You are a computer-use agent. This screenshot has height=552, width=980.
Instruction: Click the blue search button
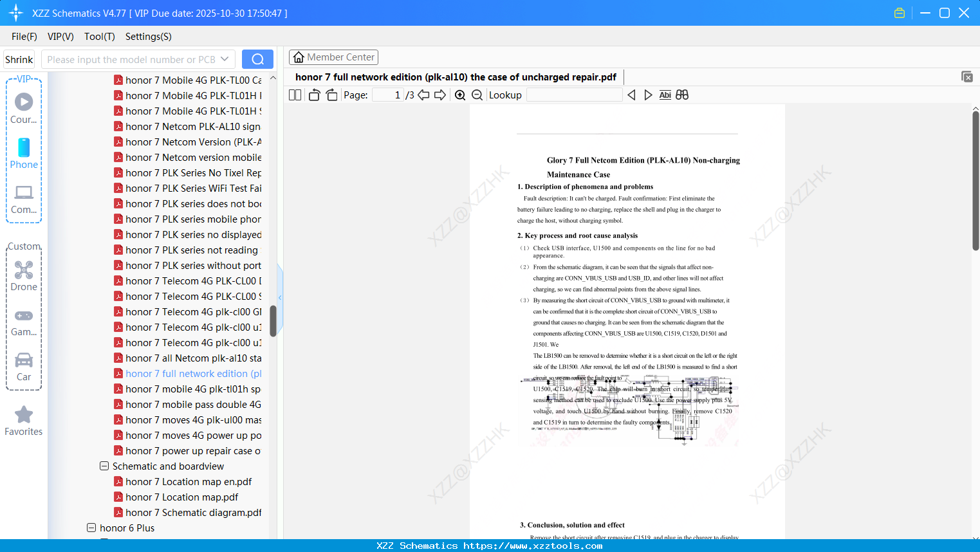coord(257,59)
